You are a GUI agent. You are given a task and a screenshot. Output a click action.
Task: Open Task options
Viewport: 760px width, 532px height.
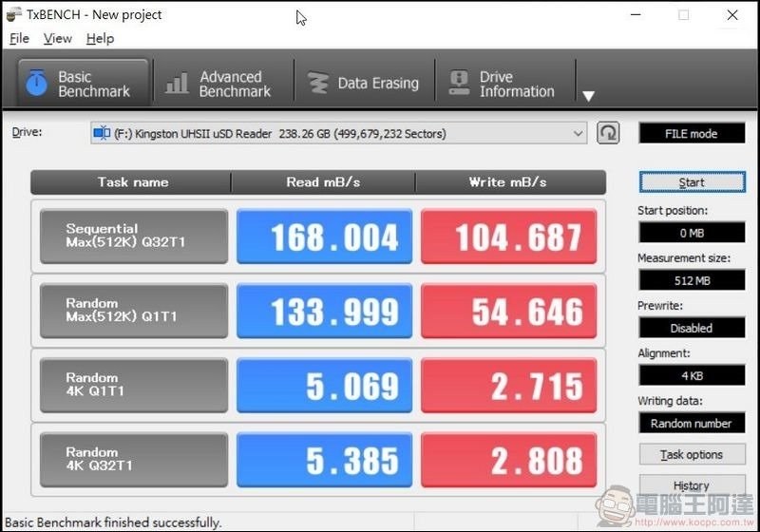(x=691, y=454)
